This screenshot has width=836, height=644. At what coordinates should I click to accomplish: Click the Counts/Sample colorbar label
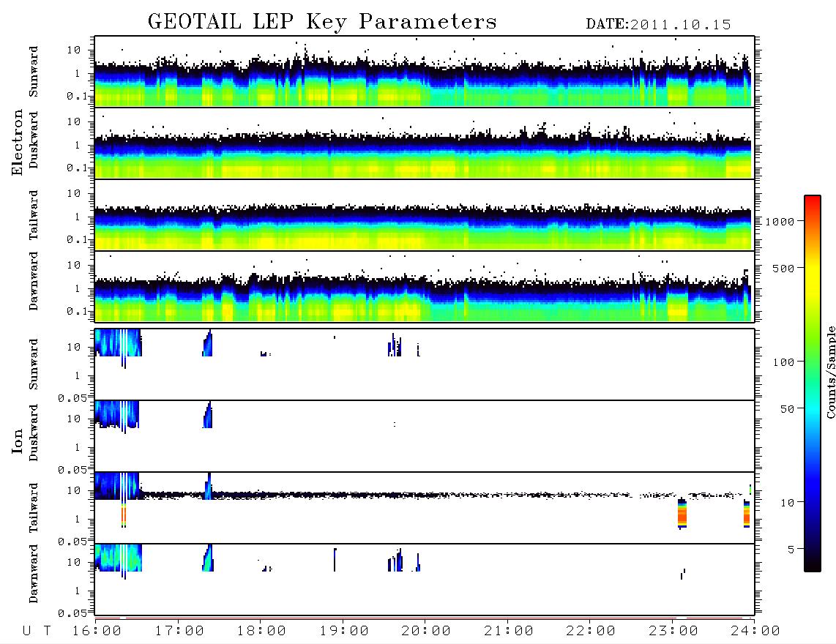click(x=831, y=372)
